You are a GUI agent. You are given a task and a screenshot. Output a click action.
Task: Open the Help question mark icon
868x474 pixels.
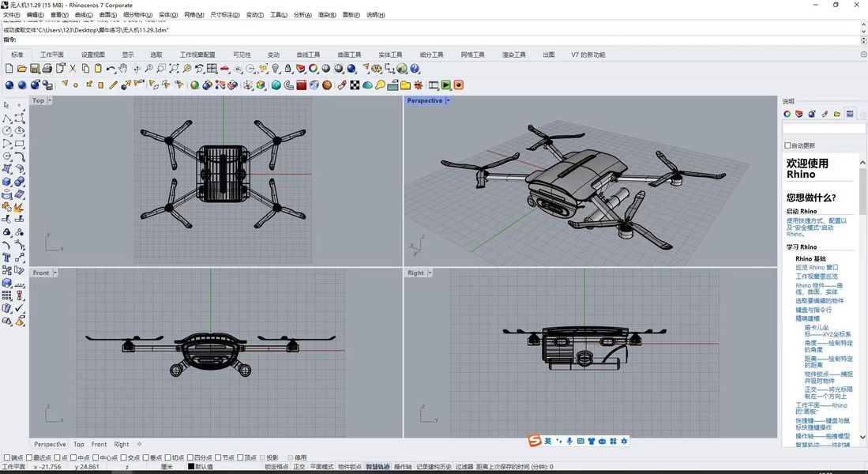(414, 68)
